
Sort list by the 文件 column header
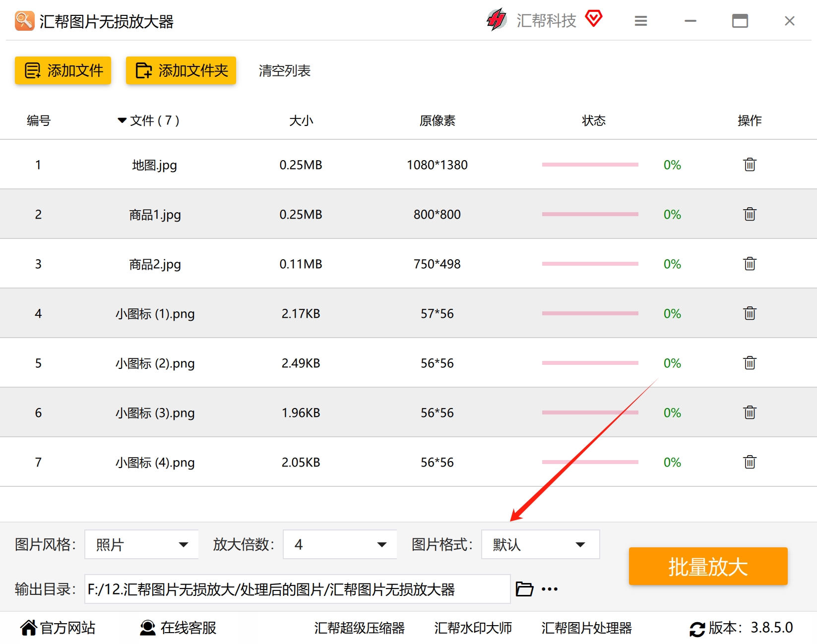(x=148, y=120)
